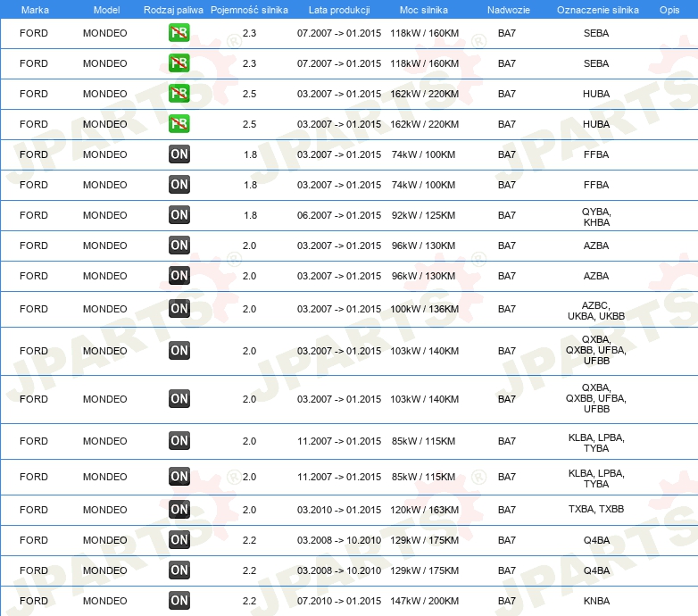Click the Marka column header

(x=35, y=10)
